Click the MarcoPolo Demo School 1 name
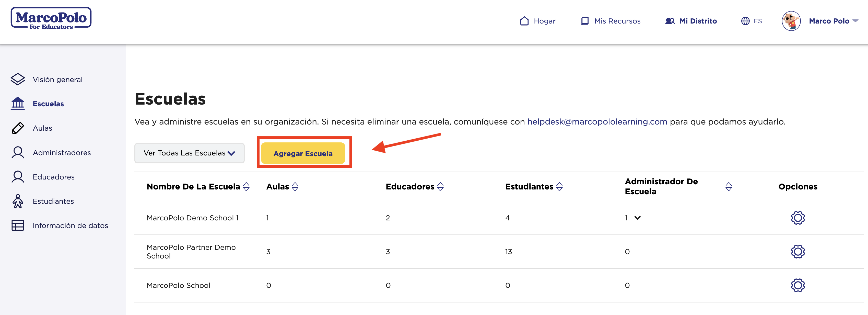Image resolution: width=868 pixels, height=315 pixels. coord(193,218)
